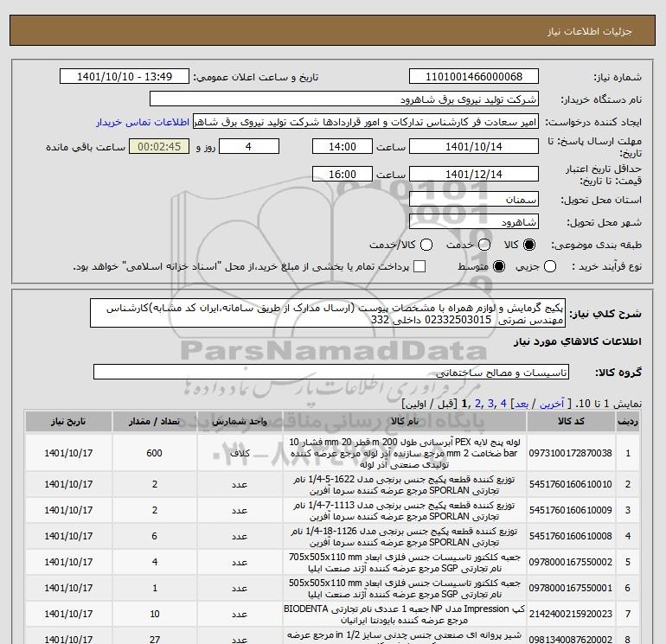Tick the اسناد خزانه اسلامی payment checkbox
The height and width of the screenshot is (644, 666).
click(419, 266)
